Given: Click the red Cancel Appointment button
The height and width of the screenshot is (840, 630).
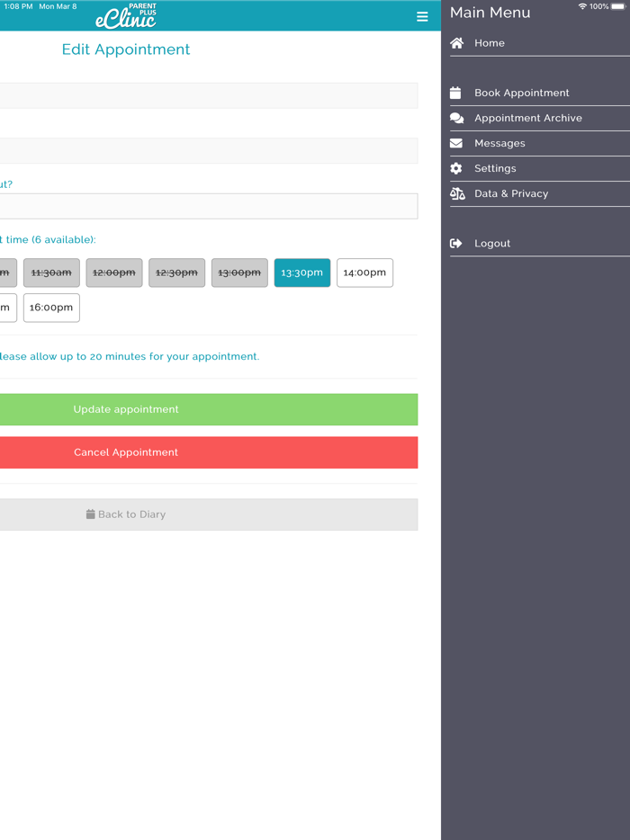Looking at the screenshot, I should coord(209,452).
